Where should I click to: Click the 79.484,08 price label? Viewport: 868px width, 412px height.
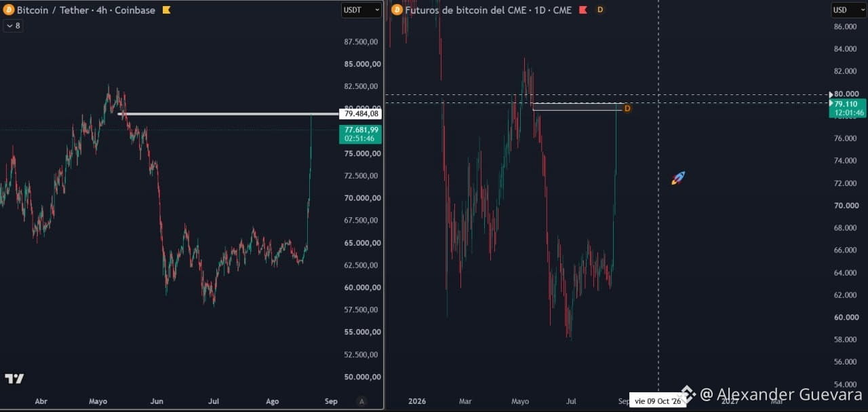tap(361, 114)
